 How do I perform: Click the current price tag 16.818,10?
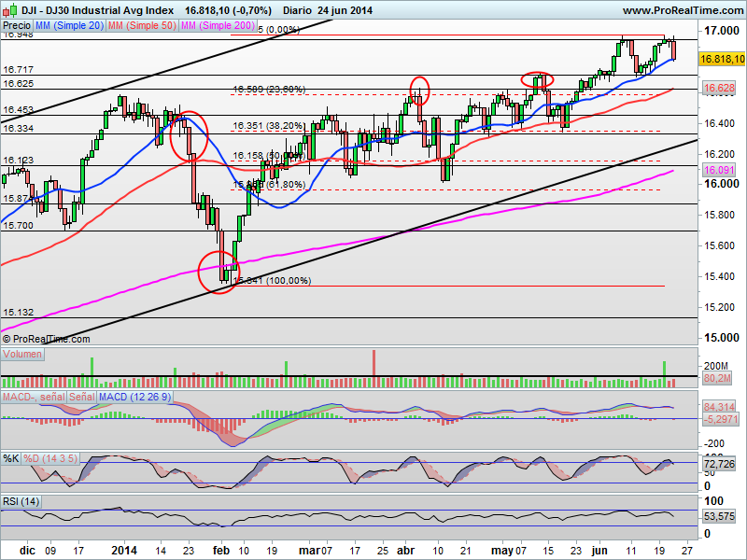pyautogui.click(x=723, y=59)
